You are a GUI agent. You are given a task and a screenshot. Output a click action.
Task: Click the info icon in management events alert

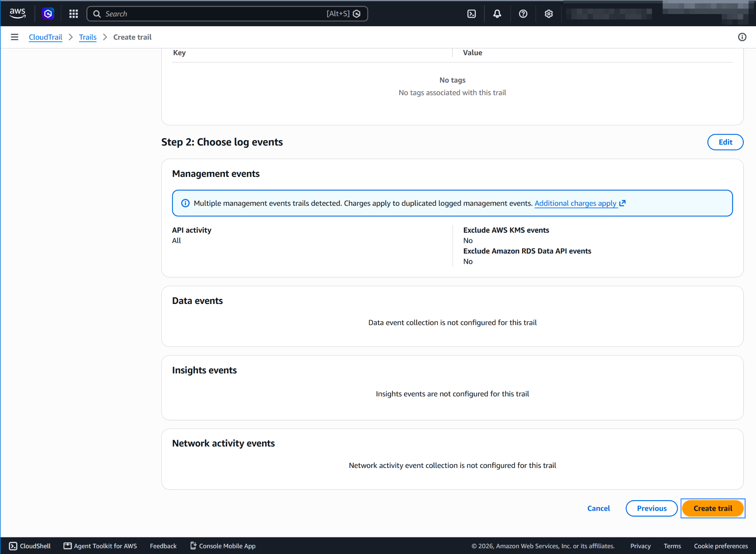click(185, 203)
